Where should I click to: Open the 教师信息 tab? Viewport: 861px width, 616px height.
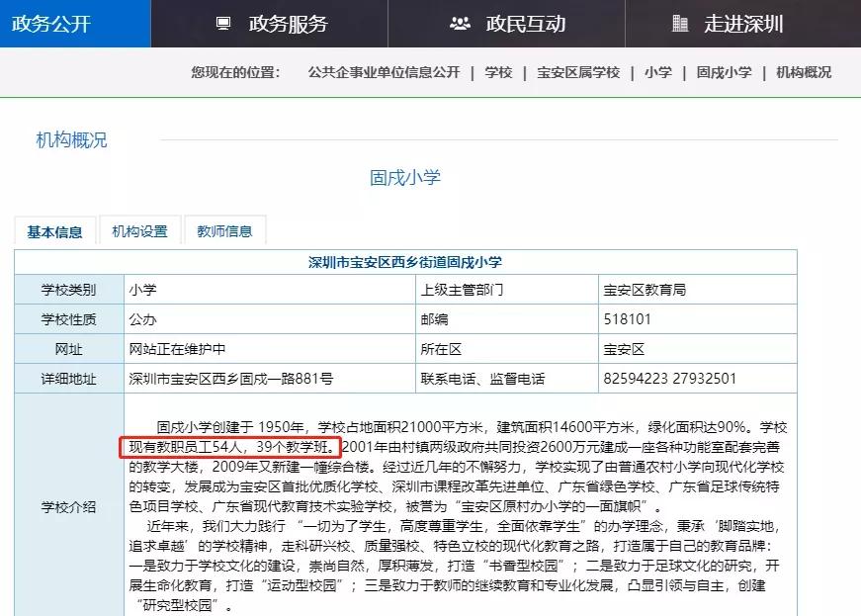tap(223, 228)
